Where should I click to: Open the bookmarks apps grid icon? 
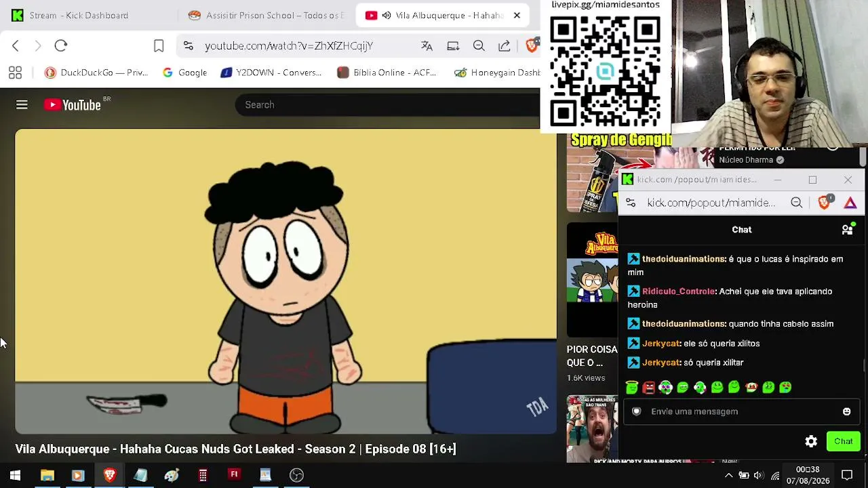coord(15,73)
